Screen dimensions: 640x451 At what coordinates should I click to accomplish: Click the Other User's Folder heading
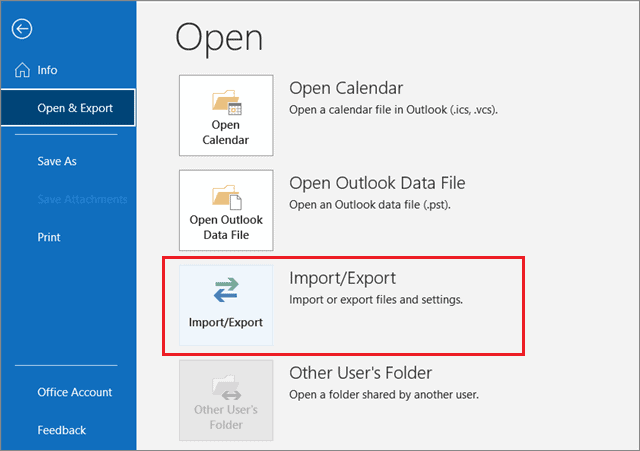pyautogui.click(x=360, y=373)
